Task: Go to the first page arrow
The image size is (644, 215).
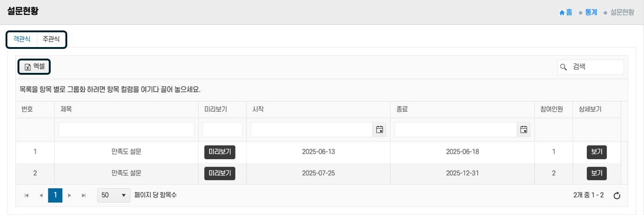Action: click(27, 196)
